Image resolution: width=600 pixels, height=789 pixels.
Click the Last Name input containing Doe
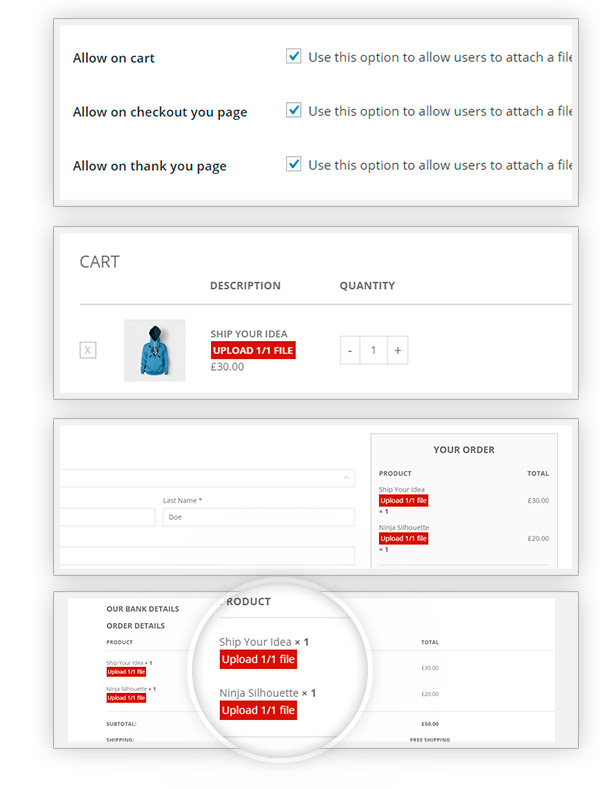258,517
